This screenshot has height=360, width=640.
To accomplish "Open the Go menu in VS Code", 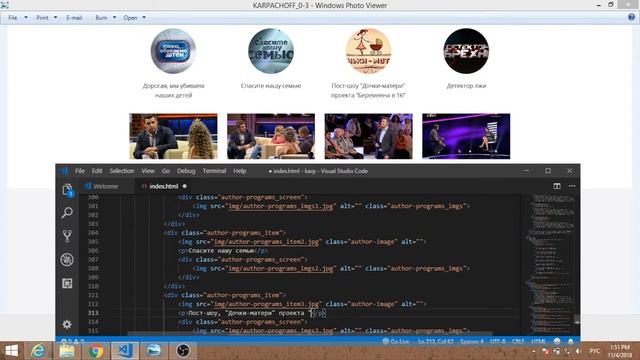I will (x=166, y=171).
